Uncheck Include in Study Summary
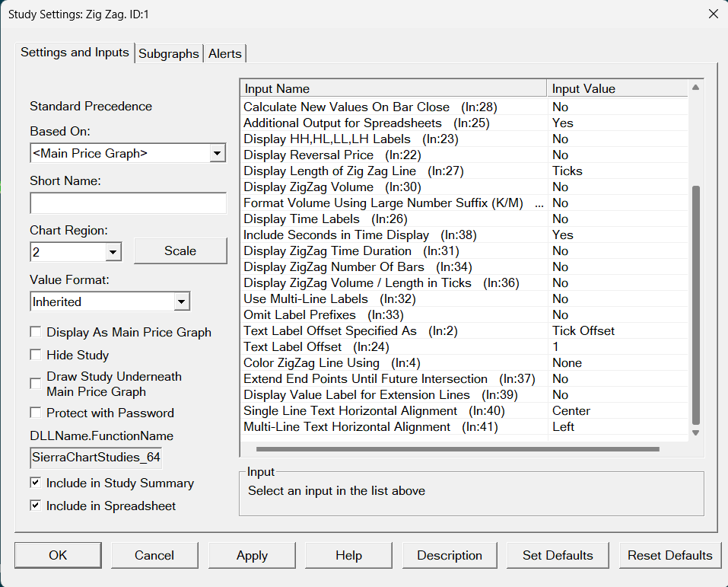 (x=36, y=483)
